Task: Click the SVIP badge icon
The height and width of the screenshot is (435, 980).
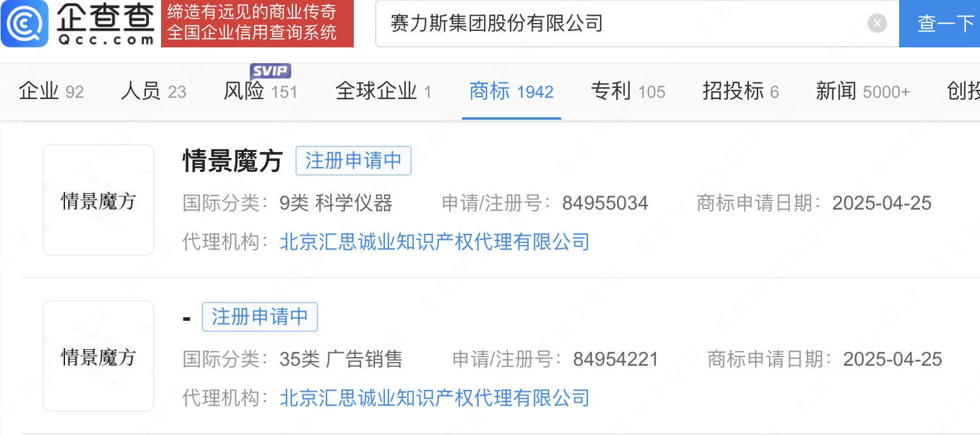Action: (x=270, y=71)
